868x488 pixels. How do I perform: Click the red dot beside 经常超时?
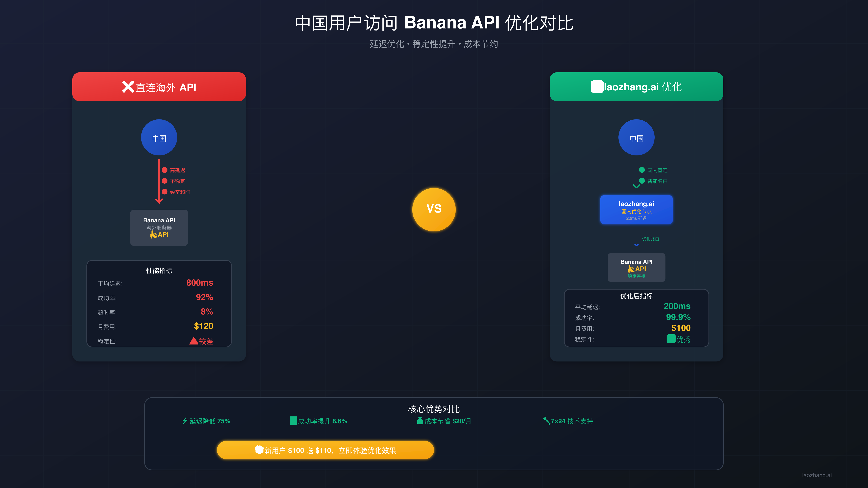coord(164,192)
